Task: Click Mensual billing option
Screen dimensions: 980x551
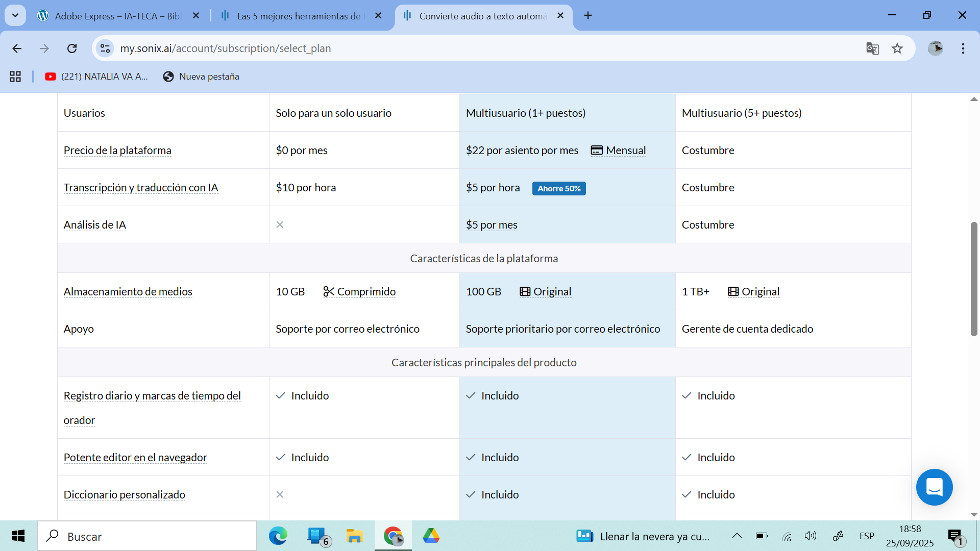Action: click(618, 151)
